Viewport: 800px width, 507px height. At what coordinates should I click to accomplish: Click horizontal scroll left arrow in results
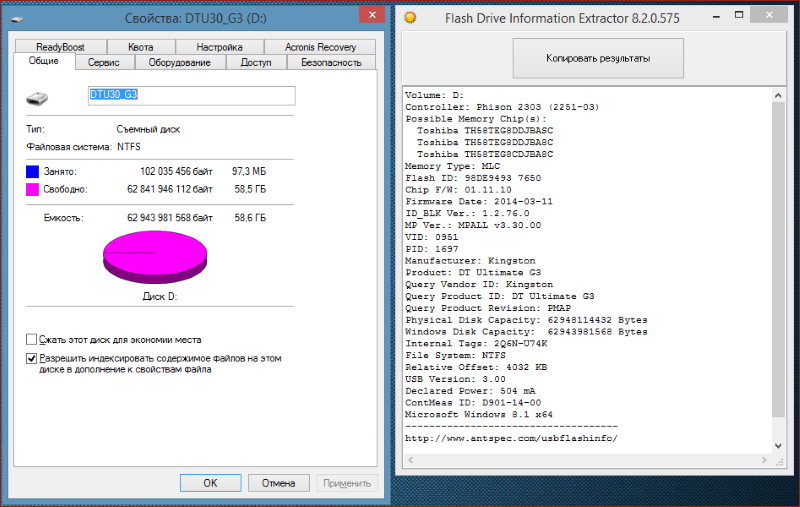(411, 460)
